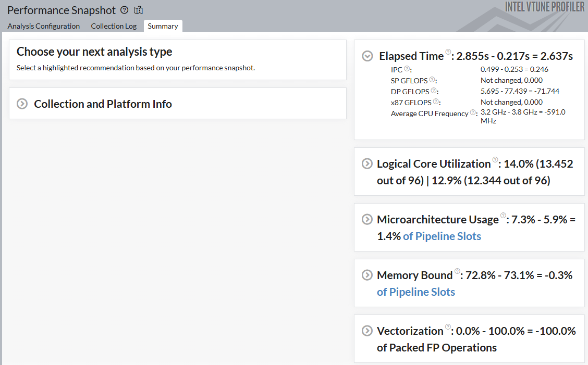Click the Vectorization help icon
588x365 pixels.
[x=448, y=327]
